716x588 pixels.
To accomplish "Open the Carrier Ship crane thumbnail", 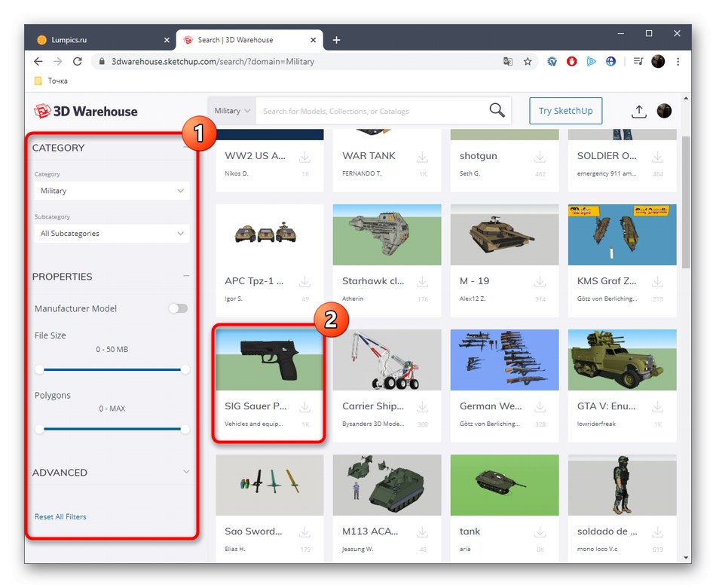I will coord(387,360).
